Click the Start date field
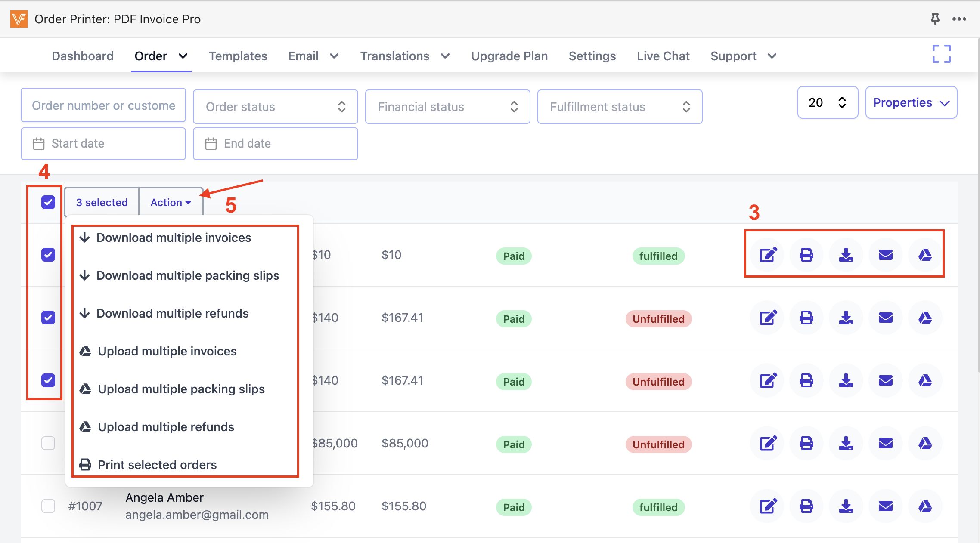Image resolution: width=980 pixels, height=543 pixels. pos(103,144)
